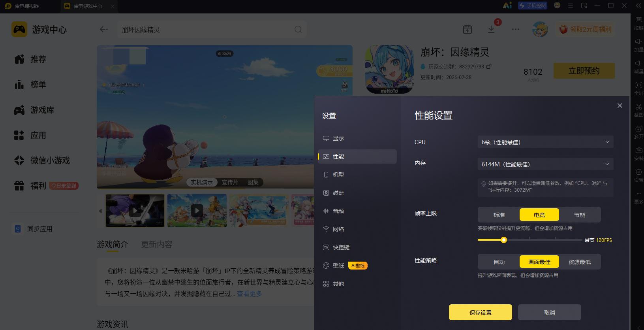The height and width of the screenshot is (330, 644).
Task: Close the 雷电游戏中心 tab
Action: [x=113, y=6]
